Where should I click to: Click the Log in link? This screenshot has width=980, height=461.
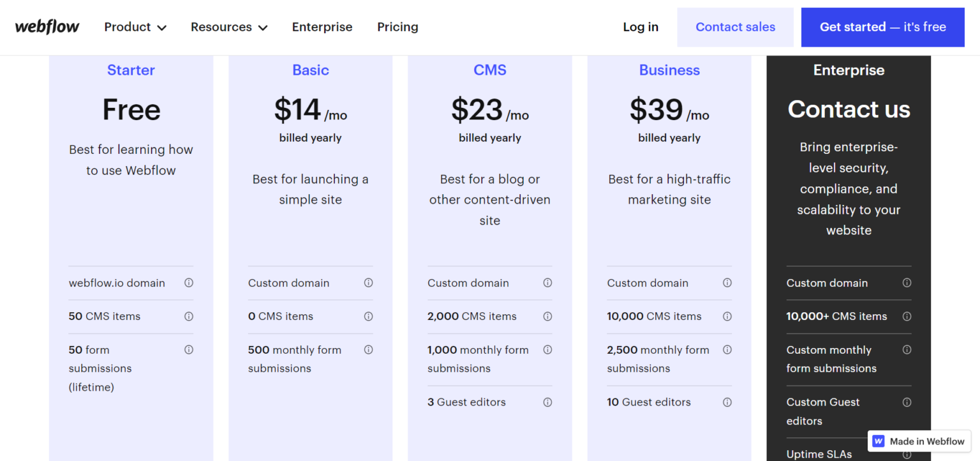[641, 27]
